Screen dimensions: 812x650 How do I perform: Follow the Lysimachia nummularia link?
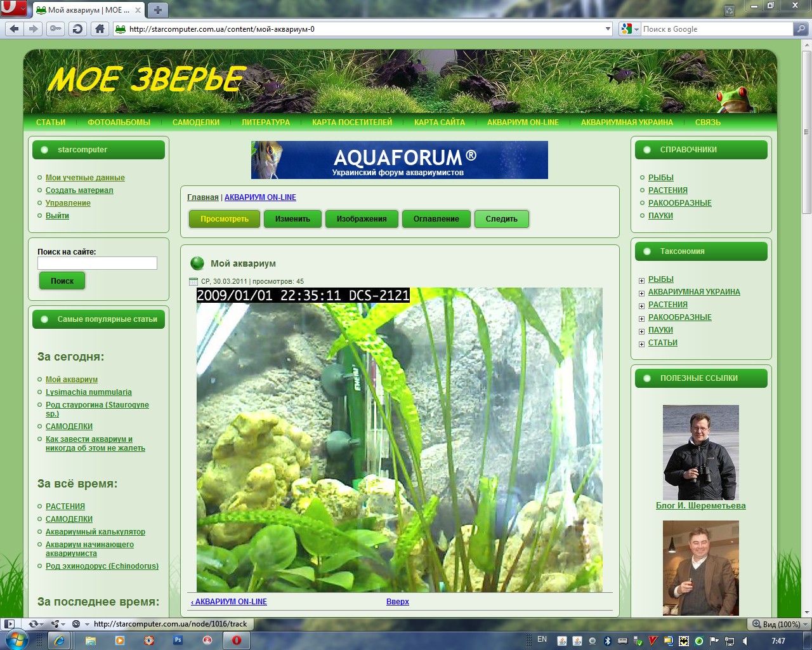89,392
